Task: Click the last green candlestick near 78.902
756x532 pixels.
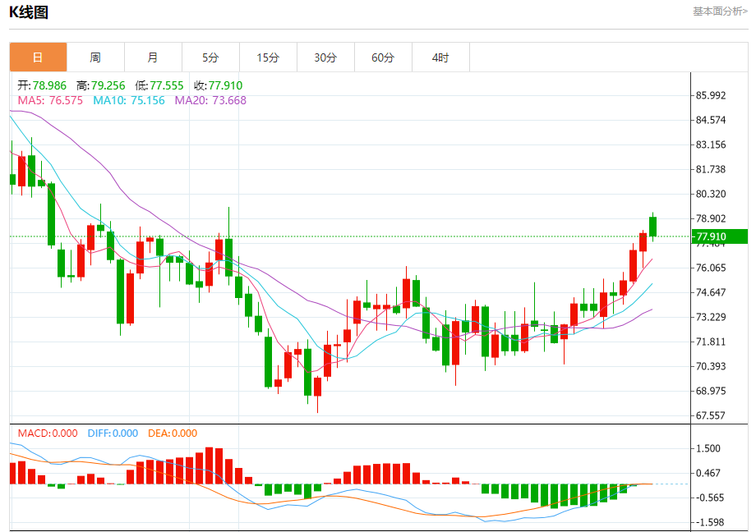Action: 652,227
